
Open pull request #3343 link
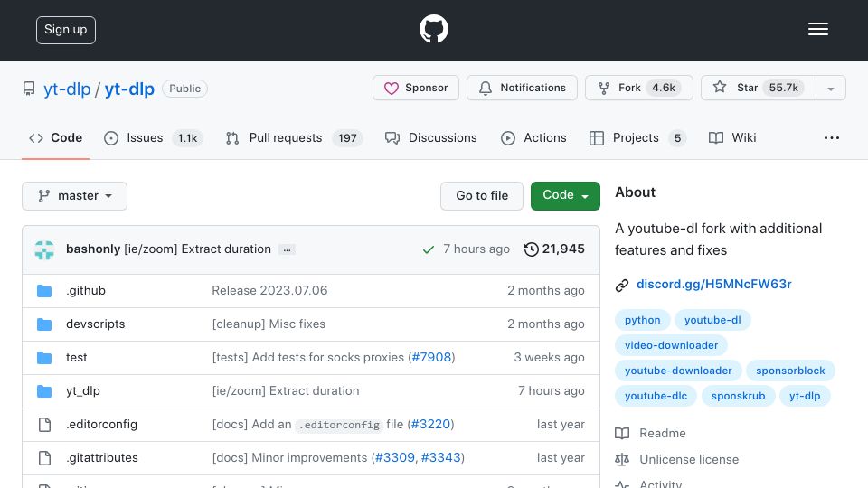(440, 457)
